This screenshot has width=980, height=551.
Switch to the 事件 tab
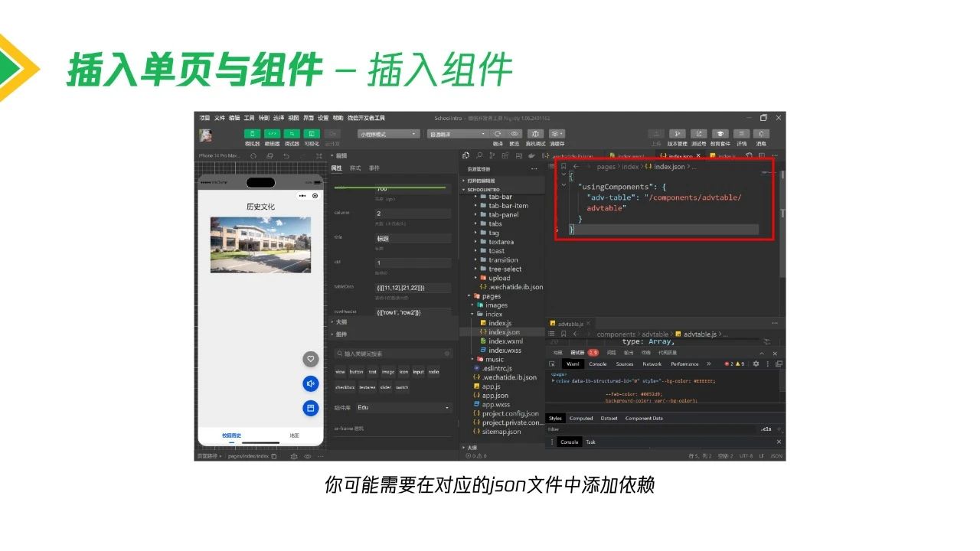(x=374, y=168)
